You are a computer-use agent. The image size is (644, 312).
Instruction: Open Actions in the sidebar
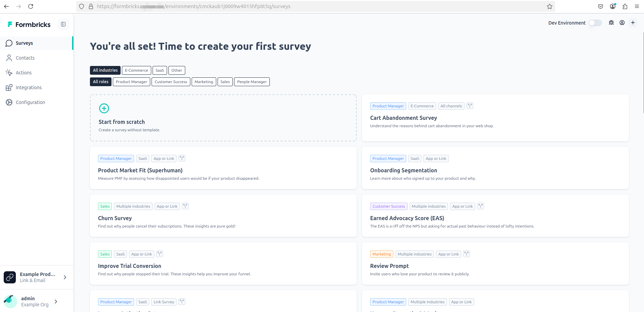24,73
